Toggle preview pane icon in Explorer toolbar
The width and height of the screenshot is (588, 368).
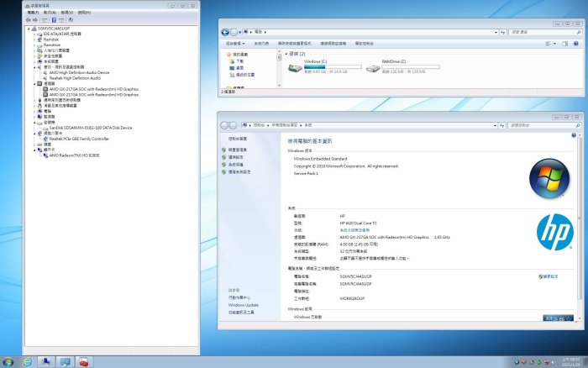[565, 44]
